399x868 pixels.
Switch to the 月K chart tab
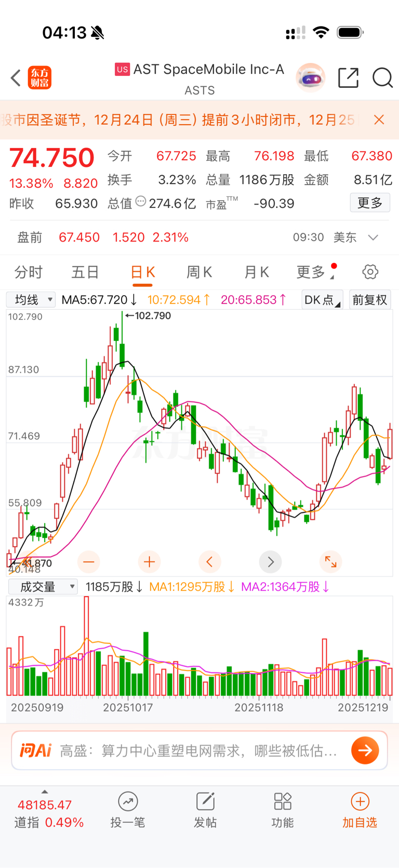point(256,272)
